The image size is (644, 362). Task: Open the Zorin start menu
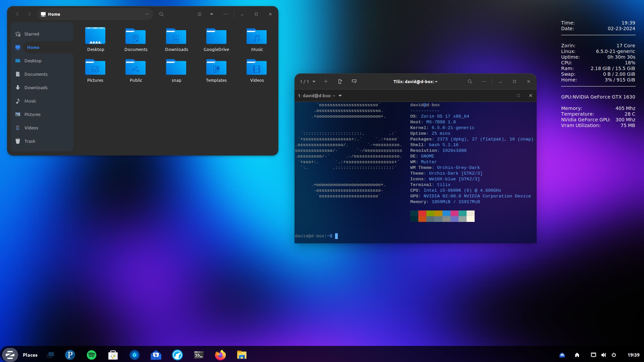tap(10, 355)
